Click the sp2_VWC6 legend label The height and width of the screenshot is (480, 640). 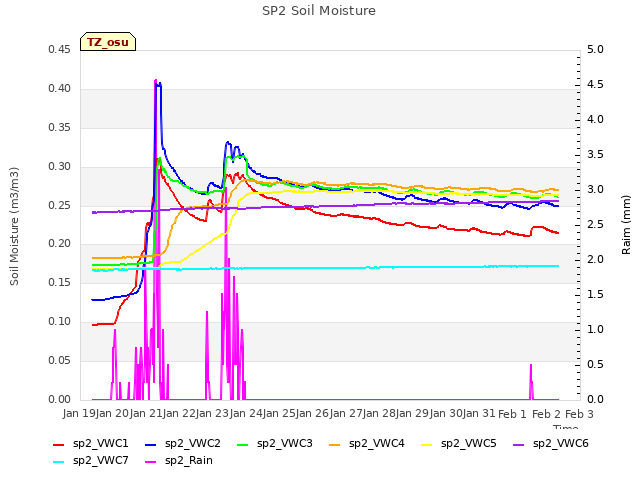point(561,443)
